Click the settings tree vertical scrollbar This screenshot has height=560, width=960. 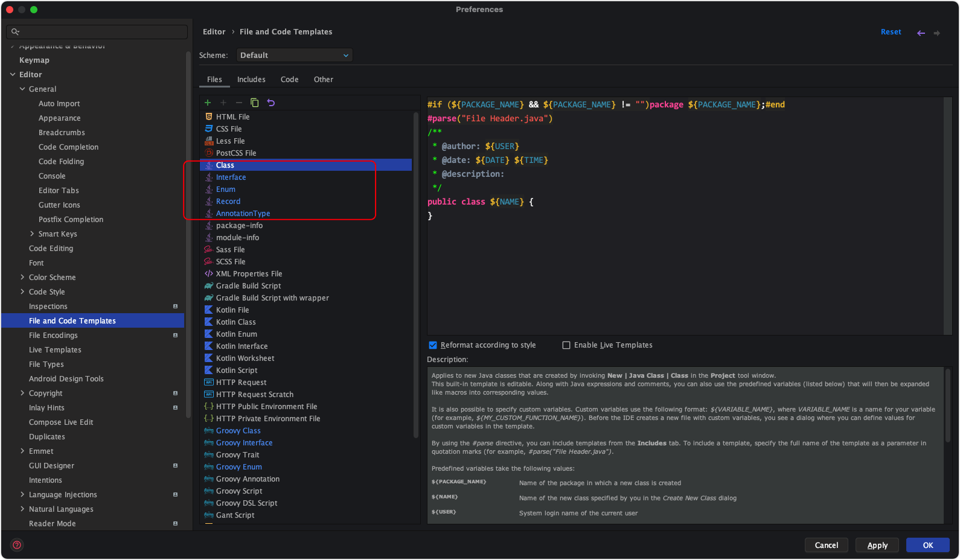[188, 235]
